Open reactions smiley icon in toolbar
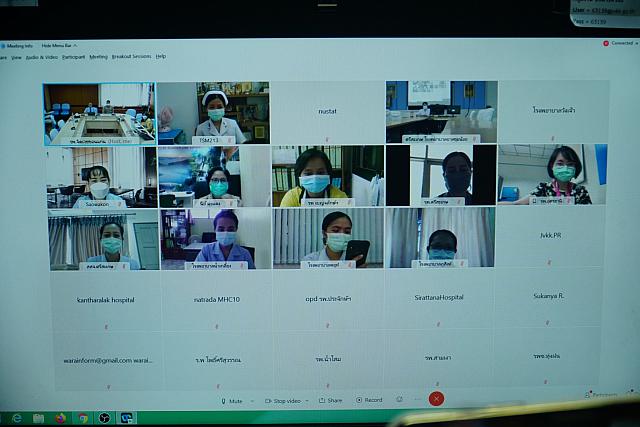This screenshot has height=427, width=640. pyautogui.click(x=399, y=399)
